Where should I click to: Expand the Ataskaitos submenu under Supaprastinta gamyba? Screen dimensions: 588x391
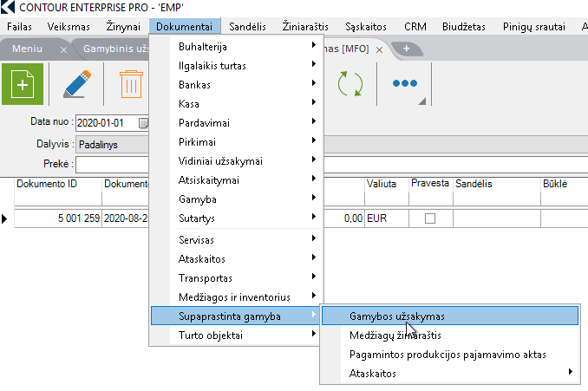click(450, 374)
